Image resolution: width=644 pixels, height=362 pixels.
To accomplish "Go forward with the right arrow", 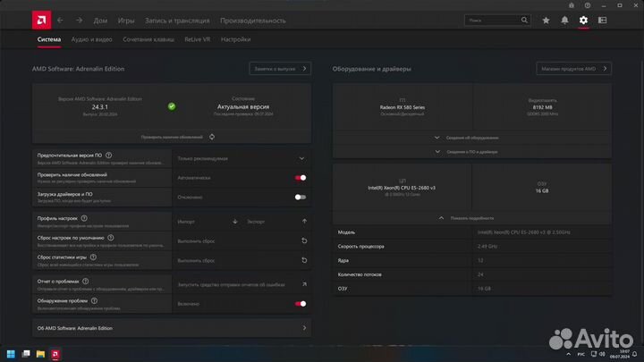I will point(79,20).
